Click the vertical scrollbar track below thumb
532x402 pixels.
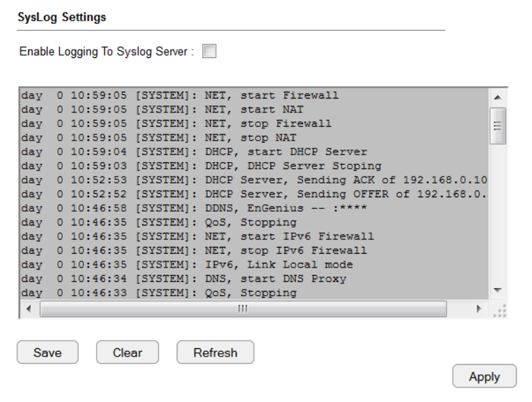click(x=497, y=214)
